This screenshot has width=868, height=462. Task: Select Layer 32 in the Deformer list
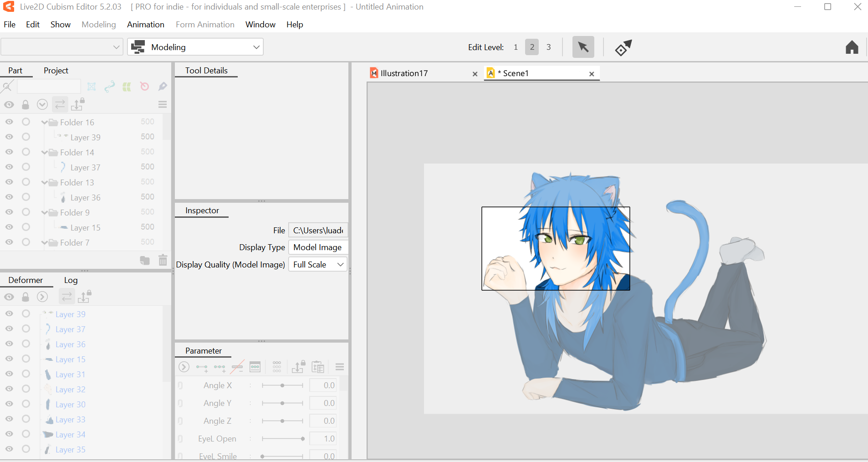(x=70, y=389)
